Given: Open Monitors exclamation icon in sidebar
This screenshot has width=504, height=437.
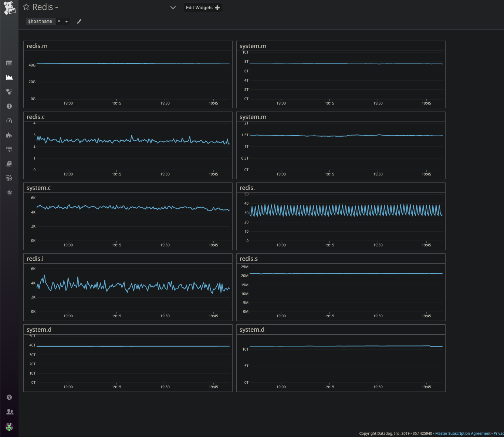Looking at the screenshot, I should pyautogui.click(x=9, y=106).
